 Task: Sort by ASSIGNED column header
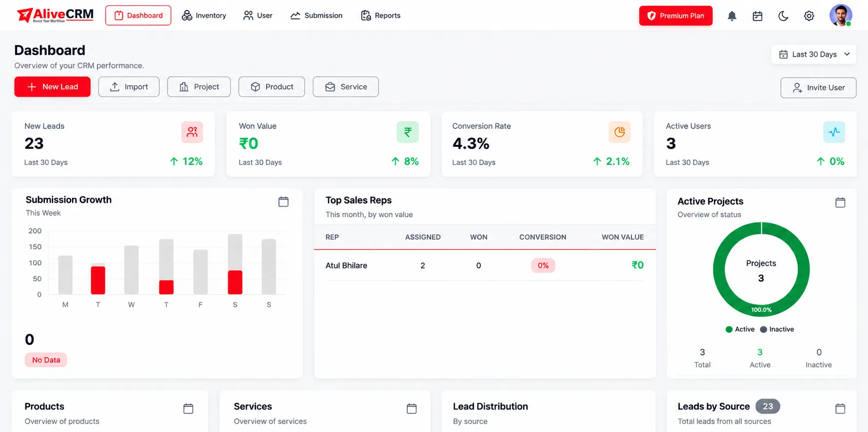(x=423, y=237)
